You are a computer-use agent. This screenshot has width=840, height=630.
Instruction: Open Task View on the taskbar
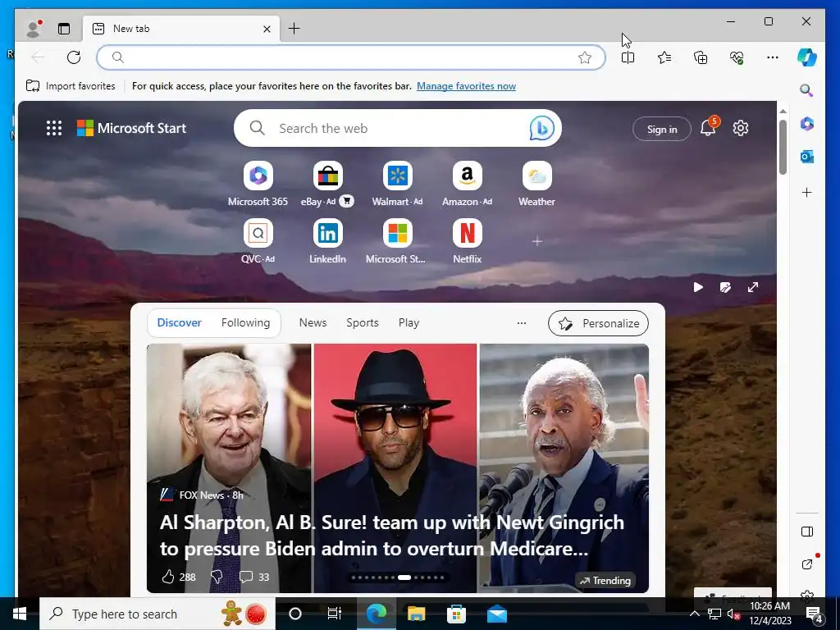point(335,614)
